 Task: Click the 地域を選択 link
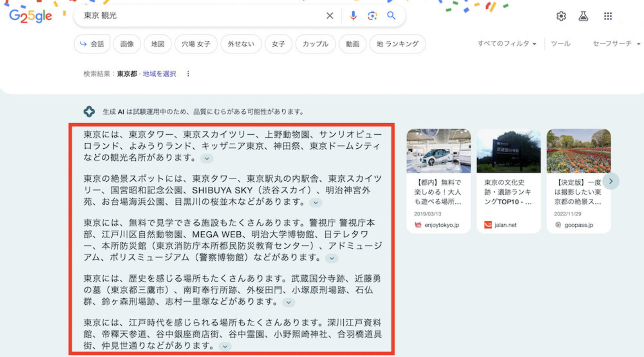coord(159,74)
